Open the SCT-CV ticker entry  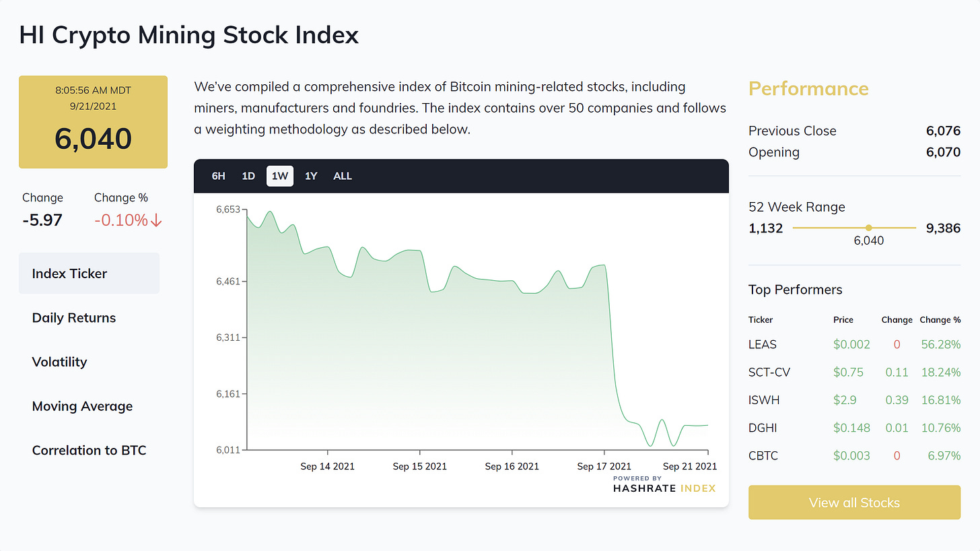tap(769, 372)
